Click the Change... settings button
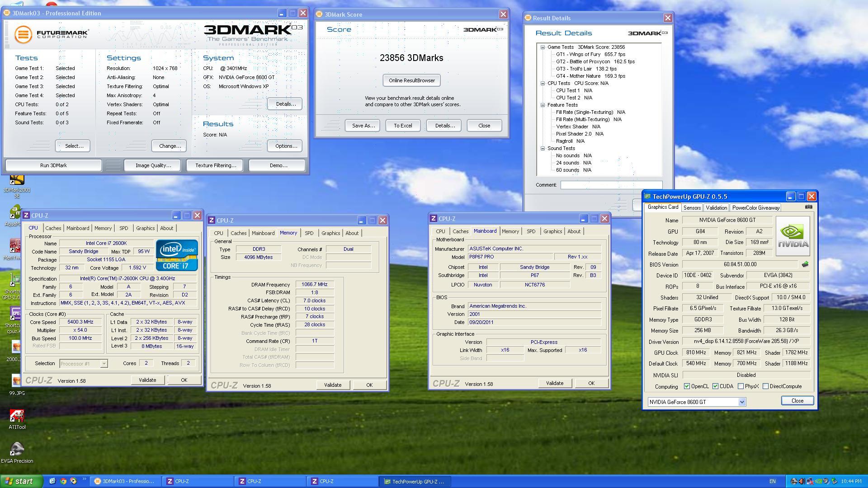Image resolution: width=868 pixels, height=488 pixels. 170,146
